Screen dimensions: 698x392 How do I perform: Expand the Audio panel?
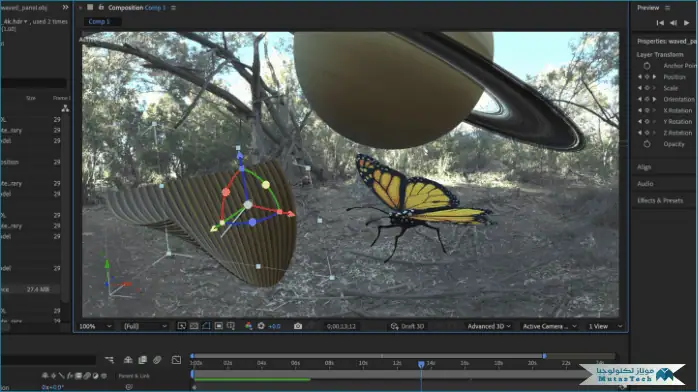645,184
